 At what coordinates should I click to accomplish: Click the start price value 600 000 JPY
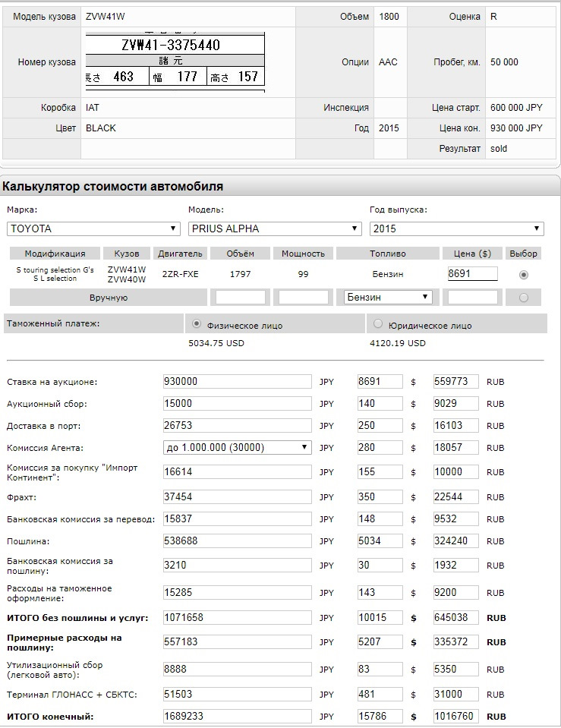point(516,108)
